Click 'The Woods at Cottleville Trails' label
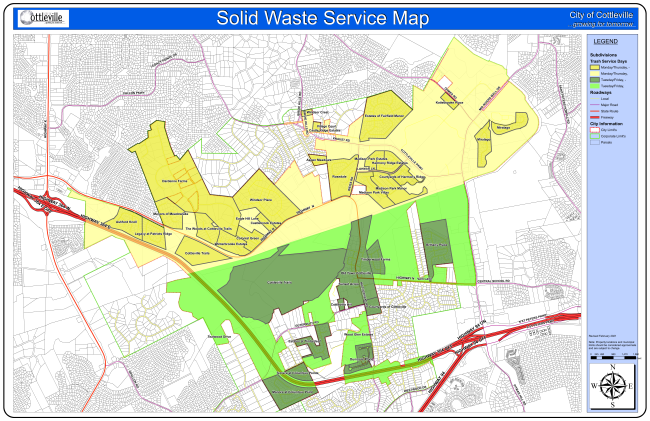Screen dimensions: 650x421 [x=209, y=229]
